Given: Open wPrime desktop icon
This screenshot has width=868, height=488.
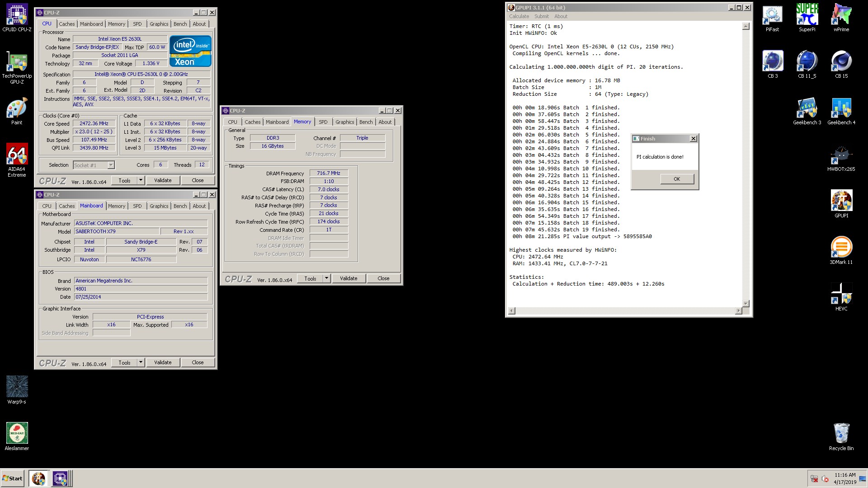Looking at the screenshot, I should tap(841, 18).
